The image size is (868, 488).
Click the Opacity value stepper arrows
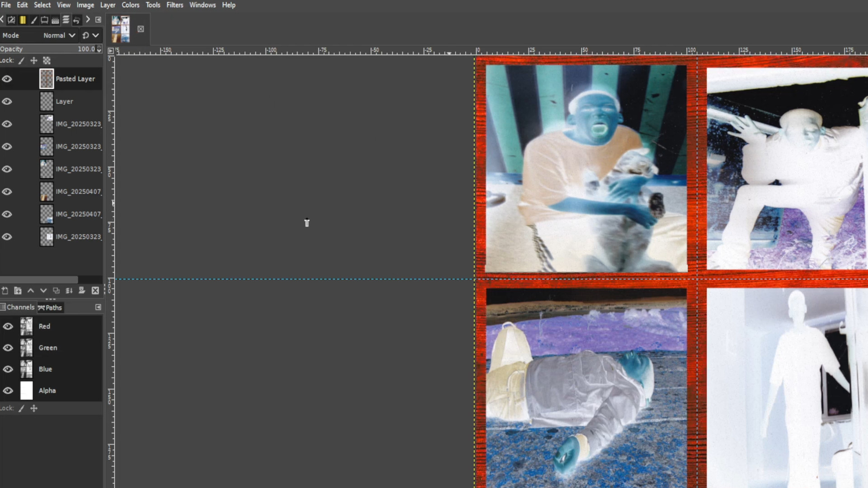tap(99, 49)
